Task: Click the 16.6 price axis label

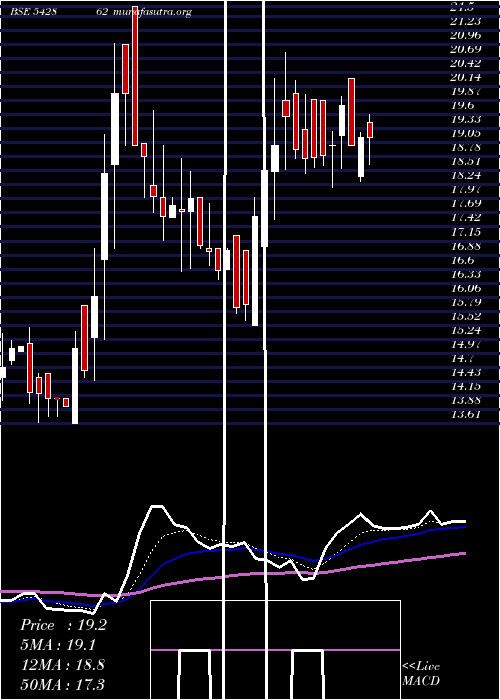Action: point(462,260)
